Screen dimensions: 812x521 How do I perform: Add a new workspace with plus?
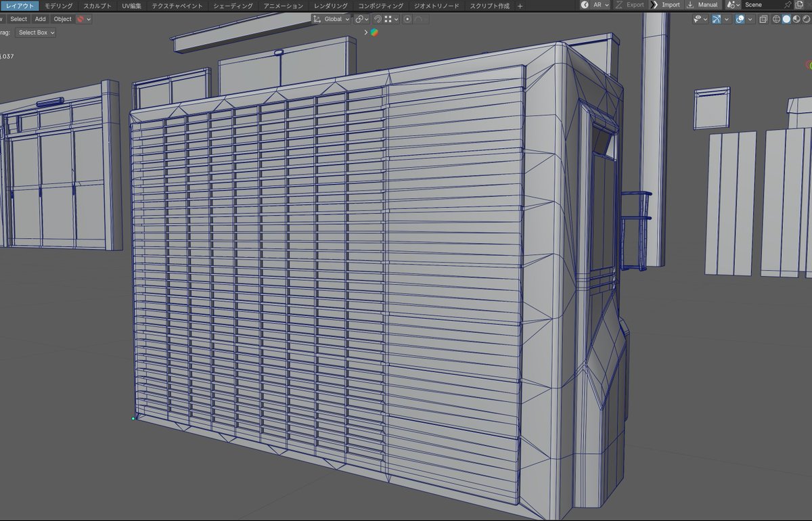[x=520, y=5]
